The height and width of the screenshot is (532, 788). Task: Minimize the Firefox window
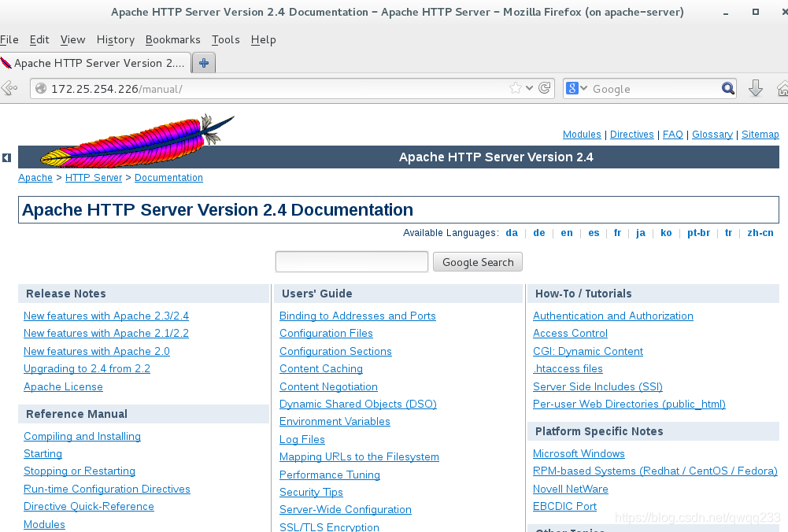tap(726, 13)
